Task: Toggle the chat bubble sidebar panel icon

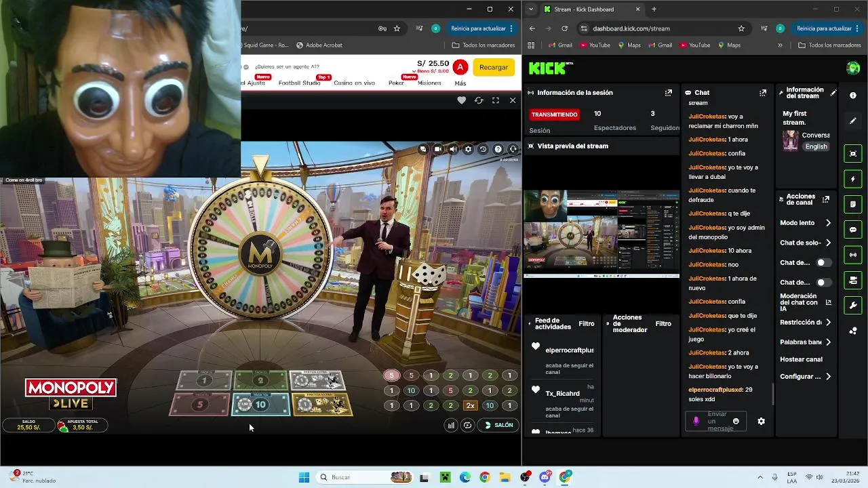Action: (x=853, y=230)
